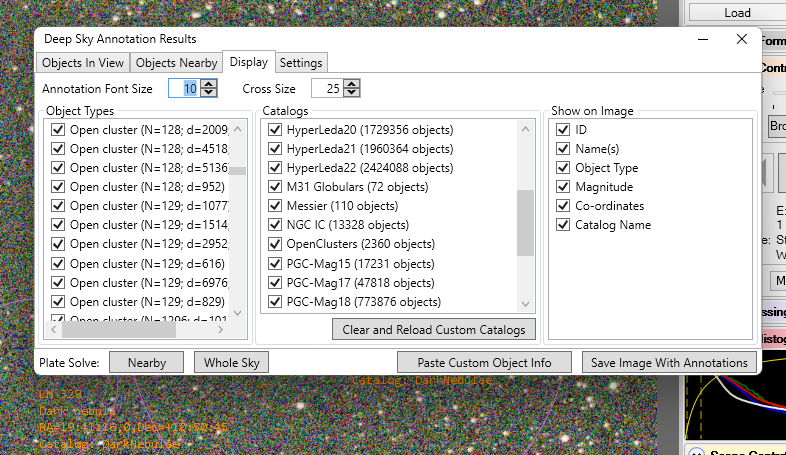The width and height of the screenshot is (786, 455).
Task: Decrease Cross Size with down arrow
Action: pyautogui.click(x=352, y=93)
